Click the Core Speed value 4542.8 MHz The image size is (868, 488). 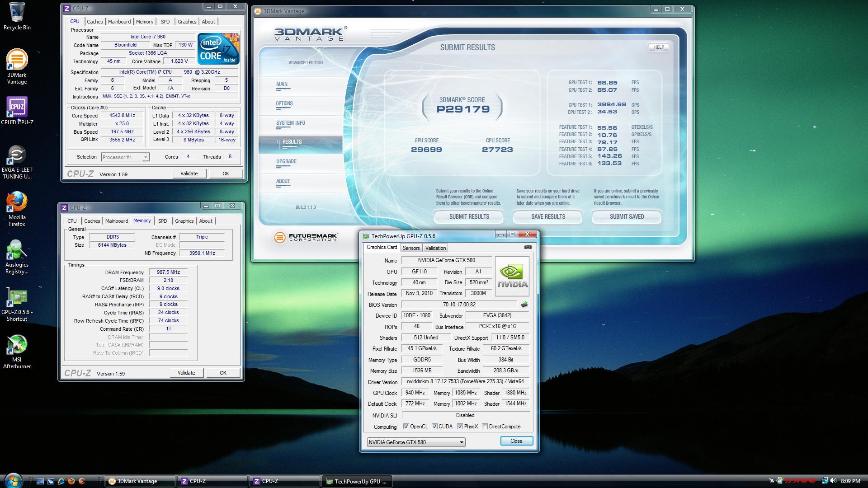(122, 116)
